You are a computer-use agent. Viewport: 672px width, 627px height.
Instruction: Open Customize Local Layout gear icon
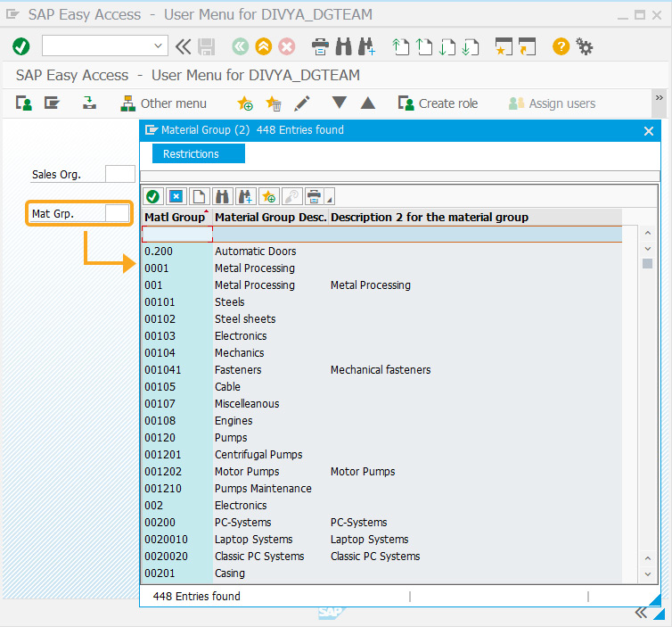coord(584,46)
